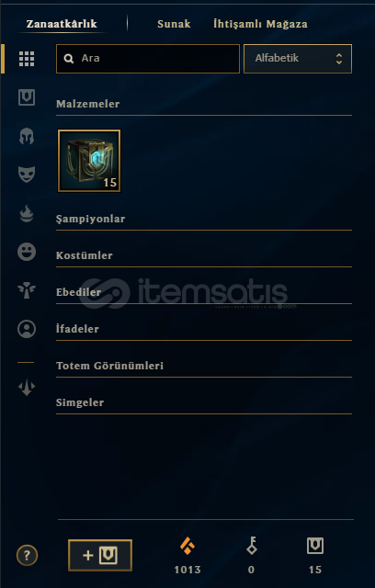Select the bottom sidebar crest icon
This screenshot has height=588, width=375.
pyautogui.click(x=27, y=388)
